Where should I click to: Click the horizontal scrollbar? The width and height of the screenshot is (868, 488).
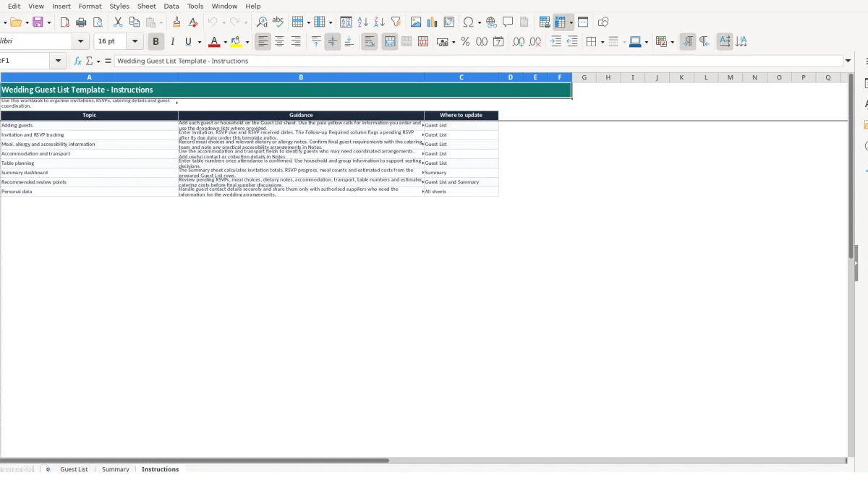pos(194,461)
